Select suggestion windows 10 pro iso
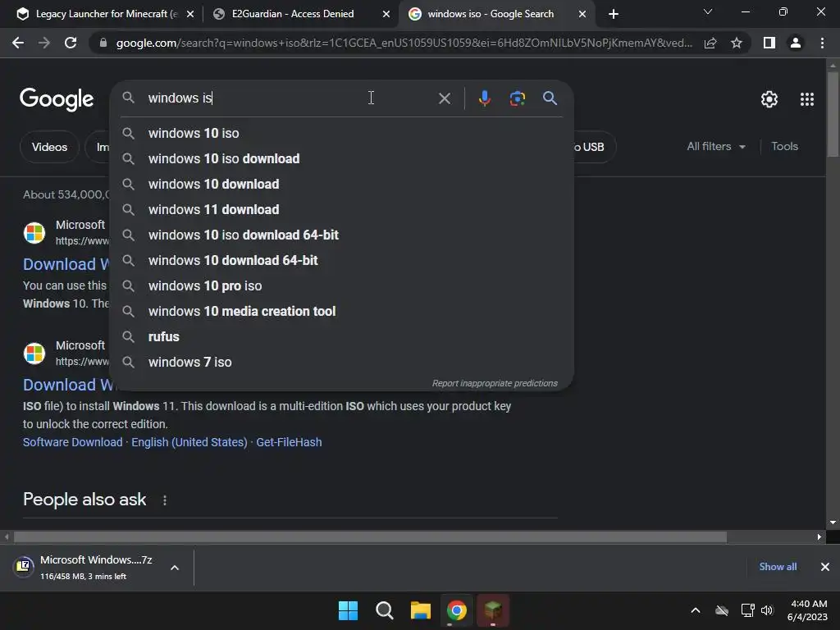 [x=341, y=286]
